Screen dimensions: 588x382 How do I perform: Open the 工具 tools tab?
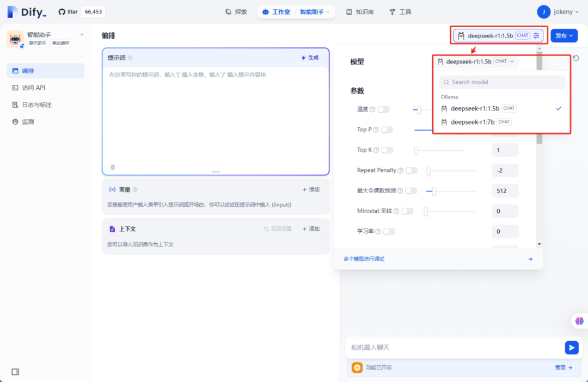(x=400, y=12)
